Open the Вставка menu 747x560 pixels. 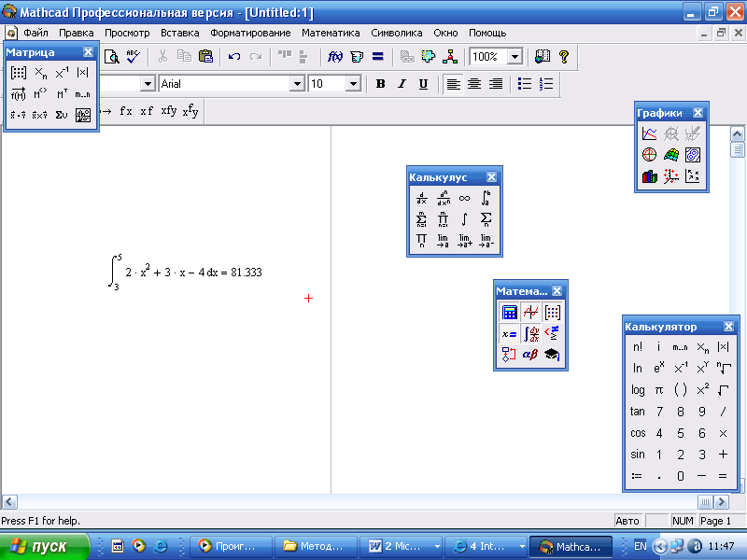coord(179,33)
